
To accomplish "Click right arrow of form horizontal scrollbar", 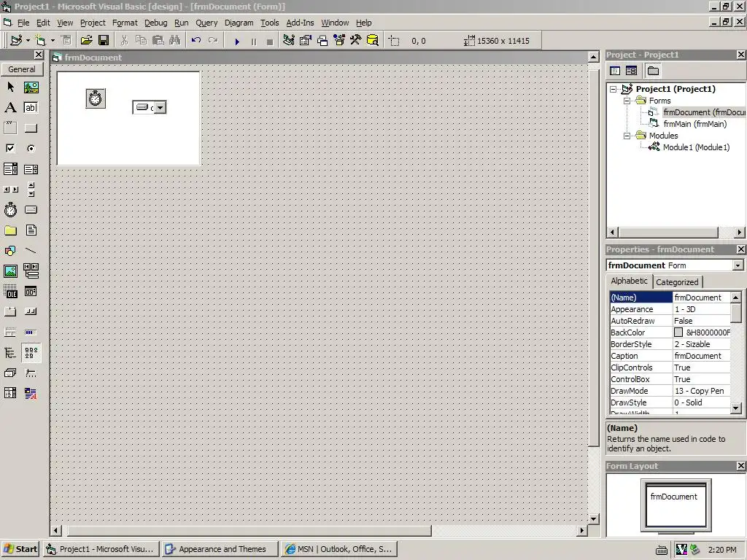I will pyautogui.click(x=581, y=530).
